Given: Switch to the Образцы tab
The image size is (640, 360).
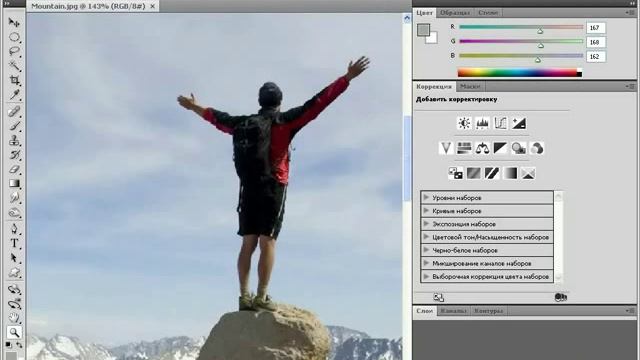Looking at the screenshot, I should (x=455, y=13).
